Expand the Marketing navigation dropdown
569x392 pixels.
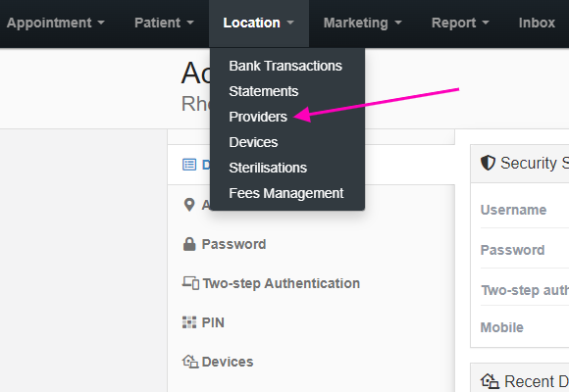click(x=363, y=23)
